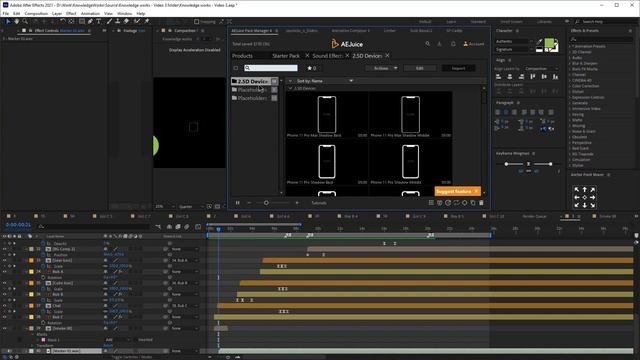
Task: Select the Pen tool
Action: click(x=90, y=21)
